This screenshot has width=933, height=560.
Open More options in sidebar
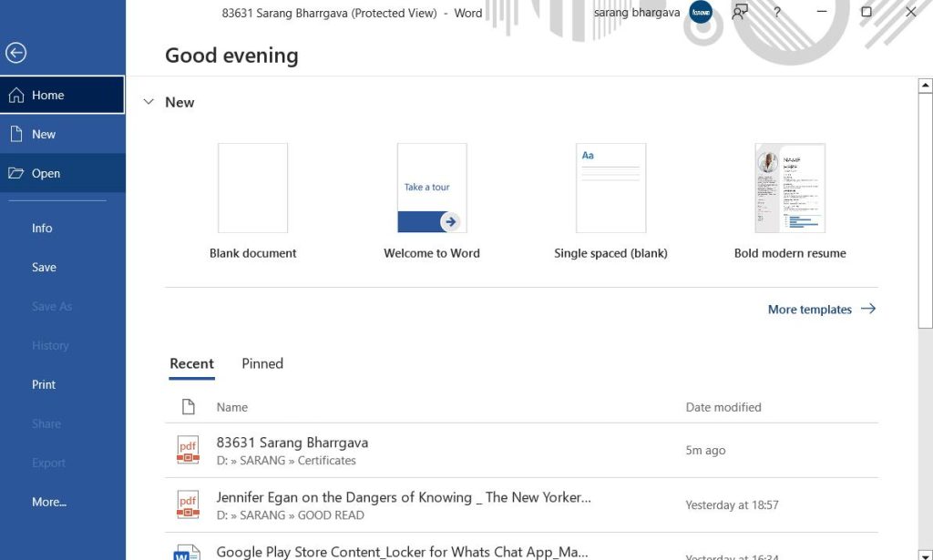point(49,502)
